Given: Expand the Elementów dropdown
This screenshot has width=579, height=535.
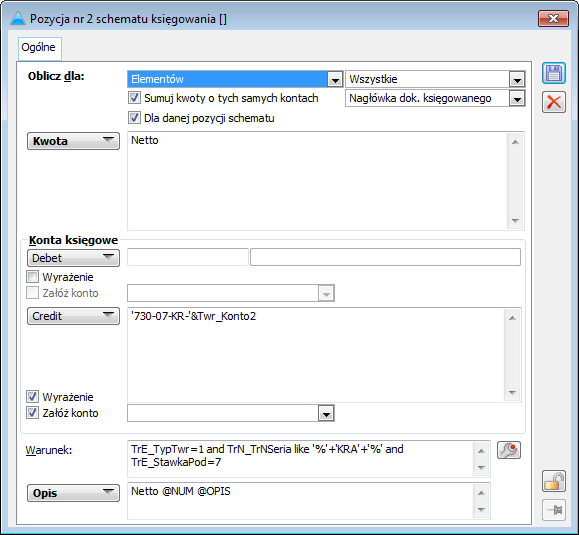Looking at the screenshot, I should tap(335, 79).
